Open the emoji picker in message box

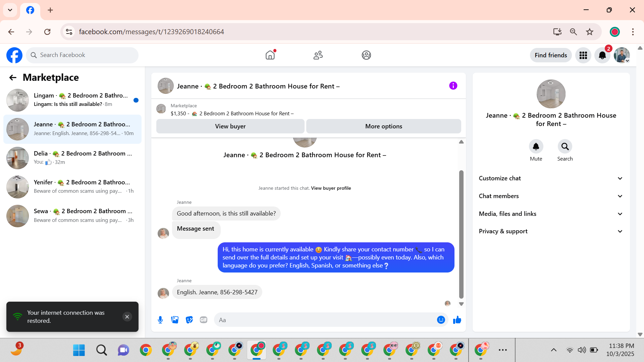tap(441, 320)
